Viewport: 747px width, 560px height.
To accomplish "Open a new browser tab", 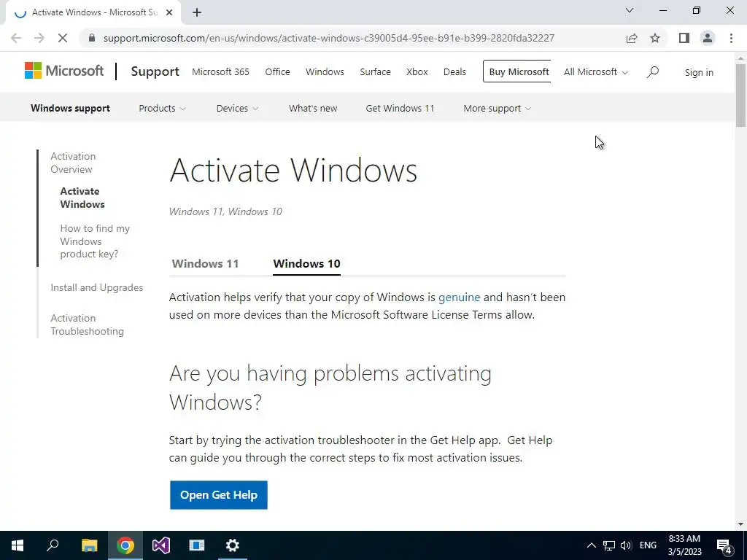I will [x=197, y=12].
